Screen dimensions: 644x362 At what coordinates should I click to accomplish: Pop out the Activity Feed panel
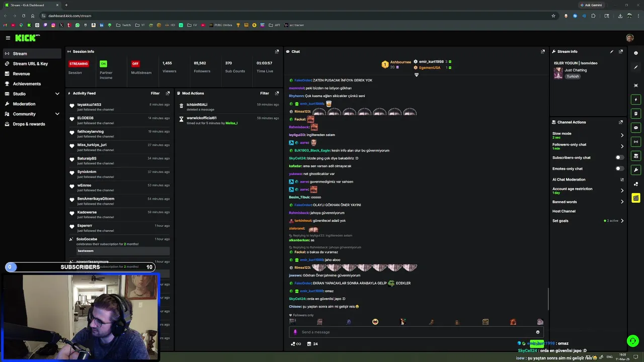(x=168, y=93)
